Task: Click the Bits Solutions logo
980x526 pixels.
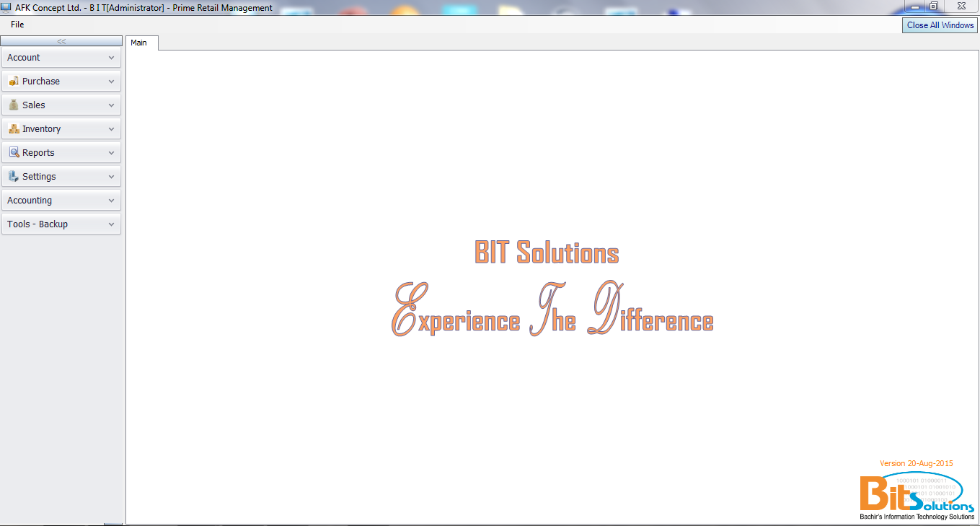Action: pyautogui.click(x=917, y=496)
